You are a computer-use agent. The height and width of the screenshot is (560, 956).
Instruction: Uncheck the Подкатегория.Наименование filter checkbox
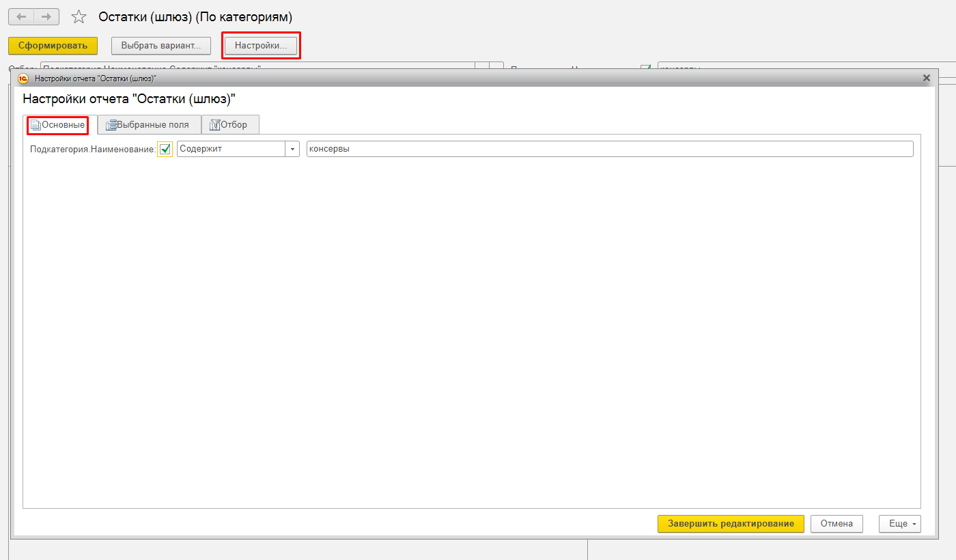click(x=165, y=149)
